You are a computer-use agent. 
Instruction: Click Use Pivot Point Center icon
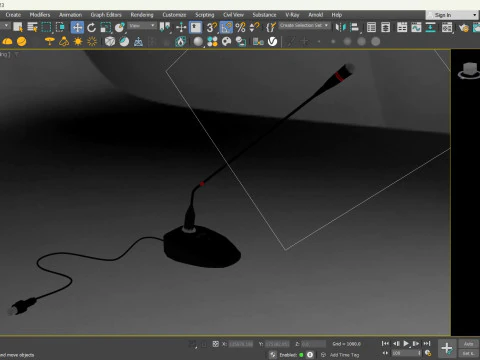pyautogui.click(x=165, y=27)
